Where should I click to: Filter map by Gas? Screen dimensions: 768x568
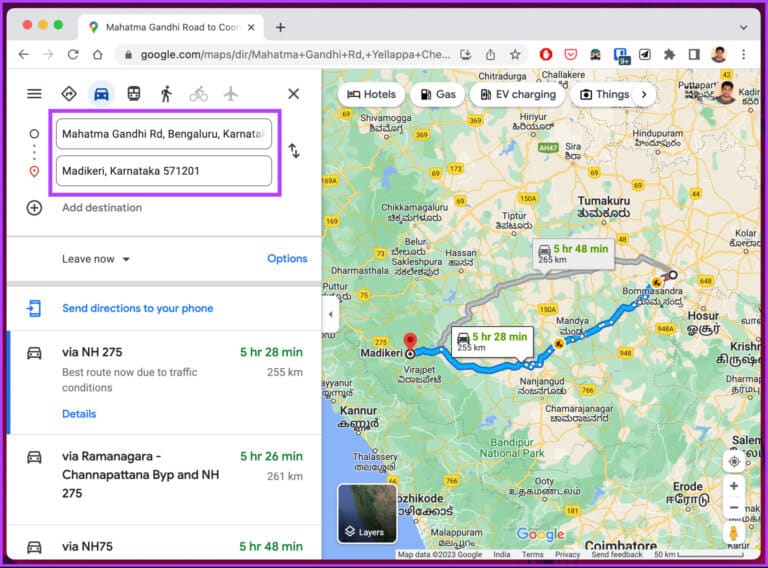pos(438,95)
